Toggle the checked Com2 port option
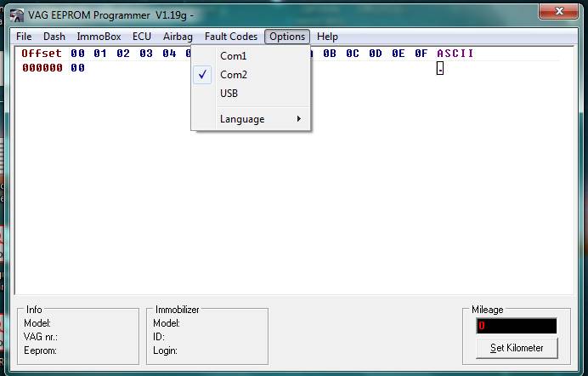 233,75
